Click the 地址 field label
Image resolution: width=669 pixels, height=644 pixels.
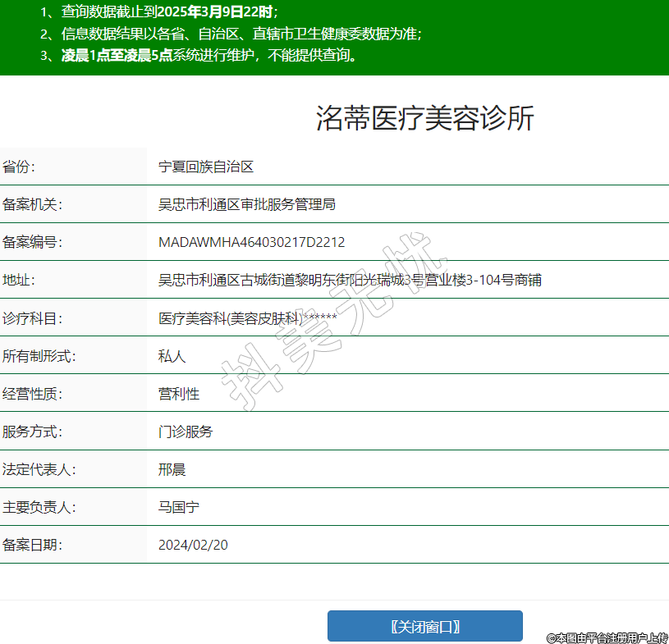pyautogui.click(x=20, y=280)
